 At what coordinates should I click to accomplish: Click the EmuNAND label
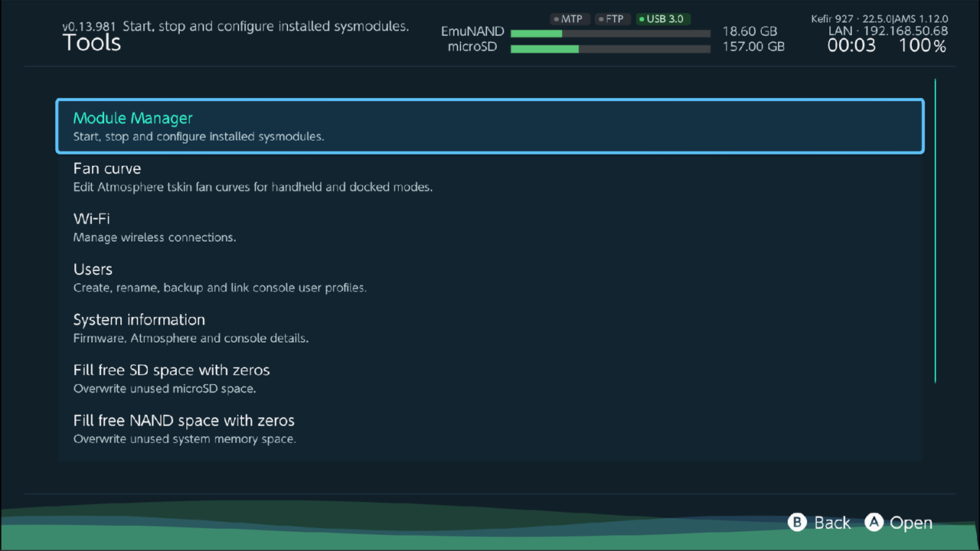coord(472,32)
